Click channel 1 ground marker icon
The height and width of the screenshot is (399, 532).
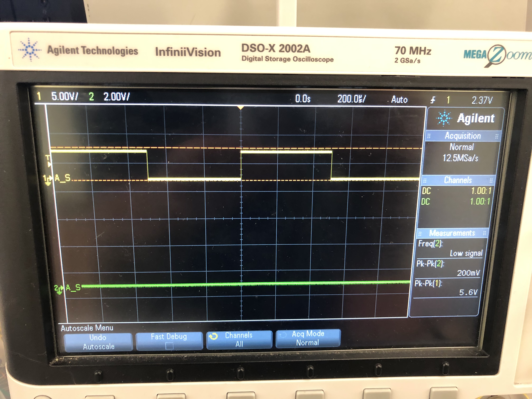click(x=48, y=180)
